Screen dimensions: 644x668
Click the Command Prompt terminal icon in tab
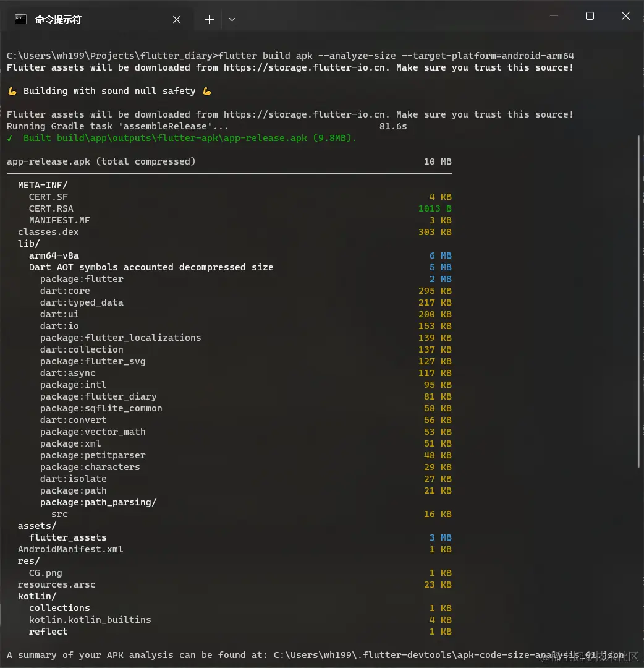tap(20, 20)
